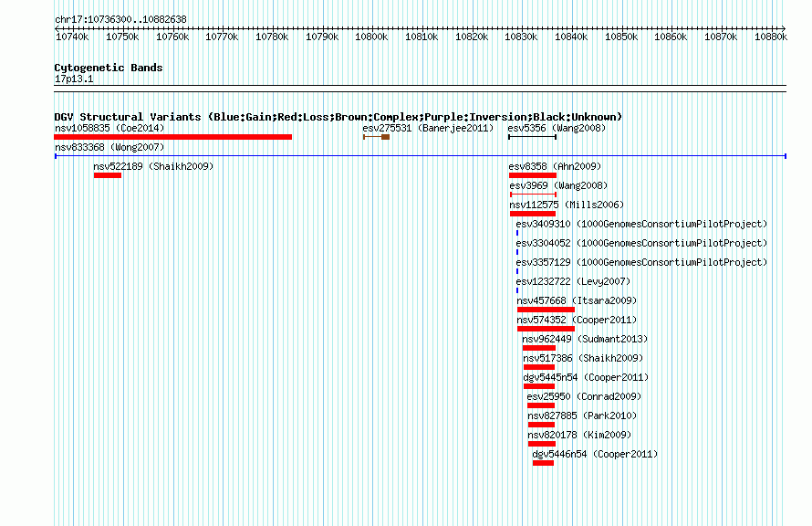The width and height of the screenshot is (812, 526).
Task: Open dgv5446n54 (Cooper2011) variant label
Action: coord(595,454)
